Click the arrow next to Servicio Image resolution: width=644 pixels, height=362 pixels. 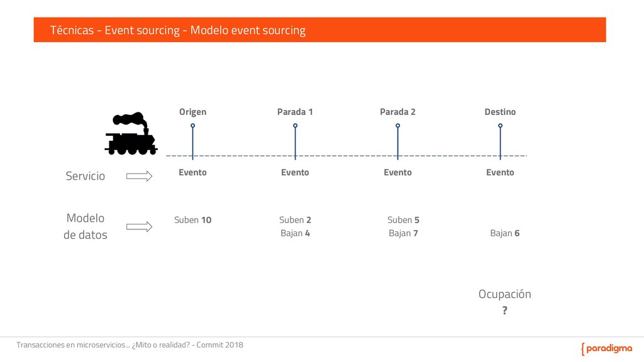[139, 177]
